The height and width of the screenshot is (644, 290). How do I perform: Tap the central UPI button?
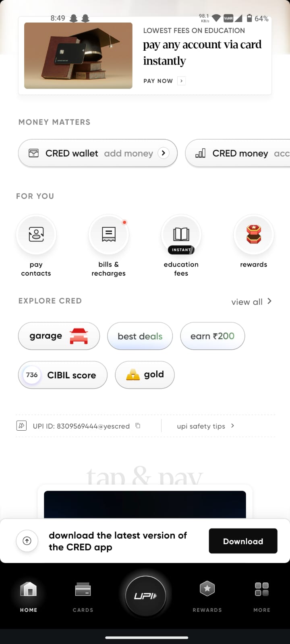coord(145,596)
